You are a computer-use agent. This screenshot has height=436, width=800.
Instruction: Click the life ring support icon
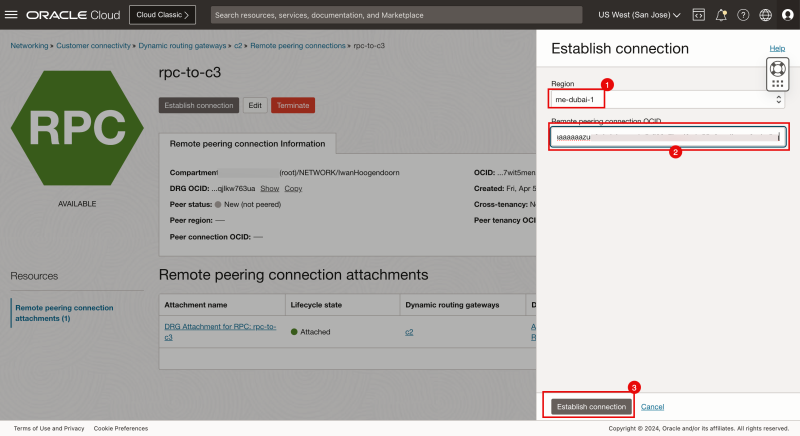coord(777,68)
